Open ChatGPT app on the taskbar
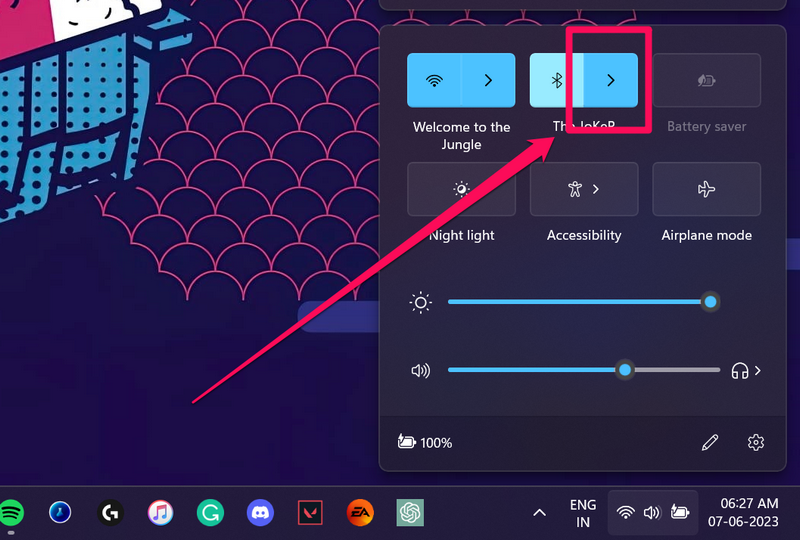The image size is (800, 540). click(x=410, y=512)
